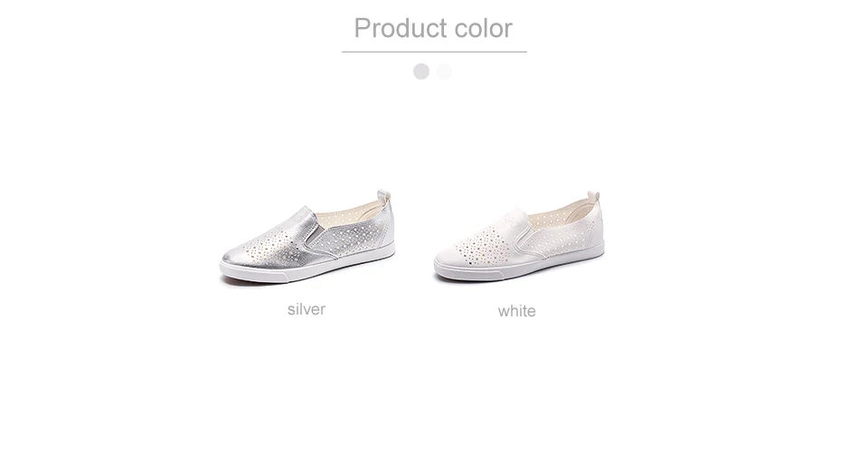Click the heel pull tab of silver shoe
This screenshot has height=452, width=868.
tap(384, 196)
